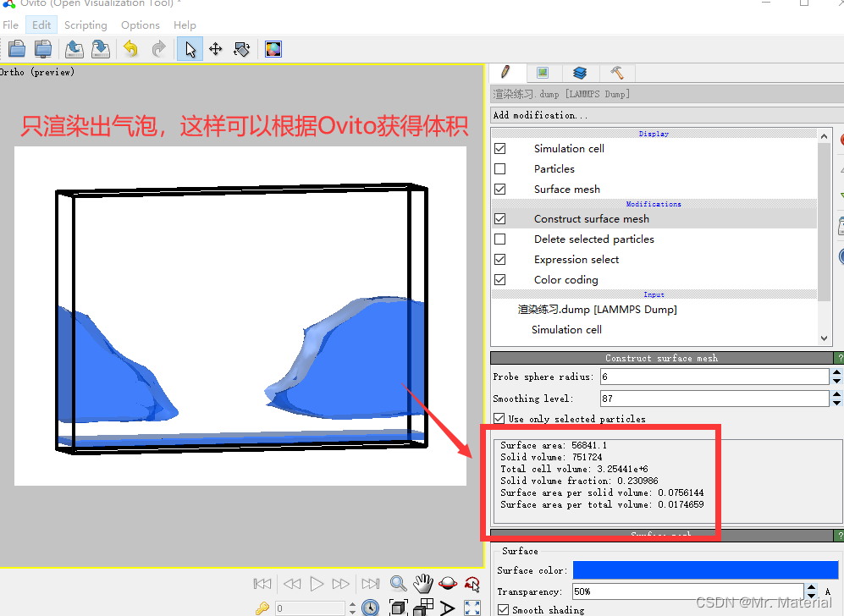Render the active viewport
The image size is (844, 616).
pyautogui.click(x=273, y=49)
